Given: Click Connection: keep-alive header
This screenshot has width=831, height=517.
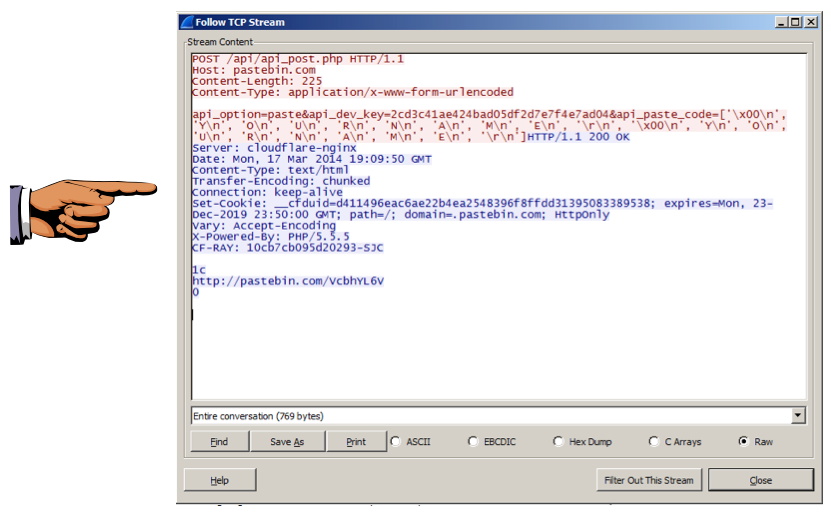Looking at the screenshot, I should [x=267, y=192].
